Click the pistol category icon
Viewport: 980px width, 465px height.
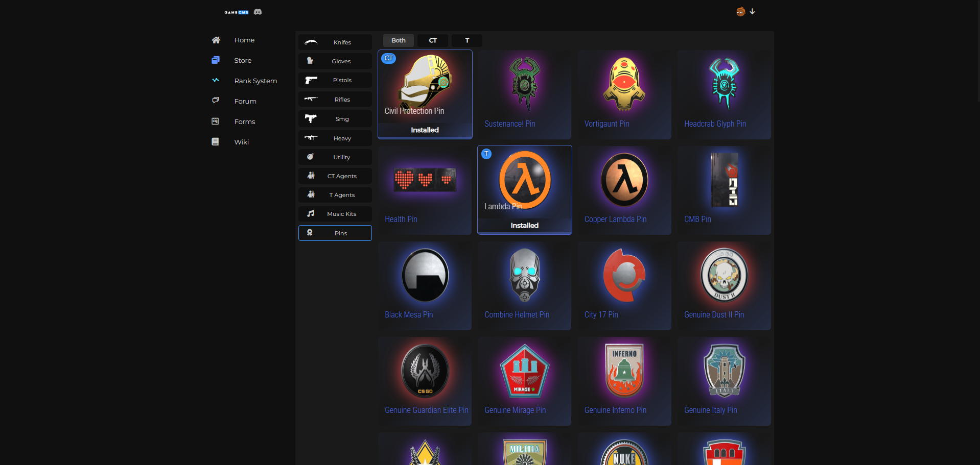tap(311, 80)
